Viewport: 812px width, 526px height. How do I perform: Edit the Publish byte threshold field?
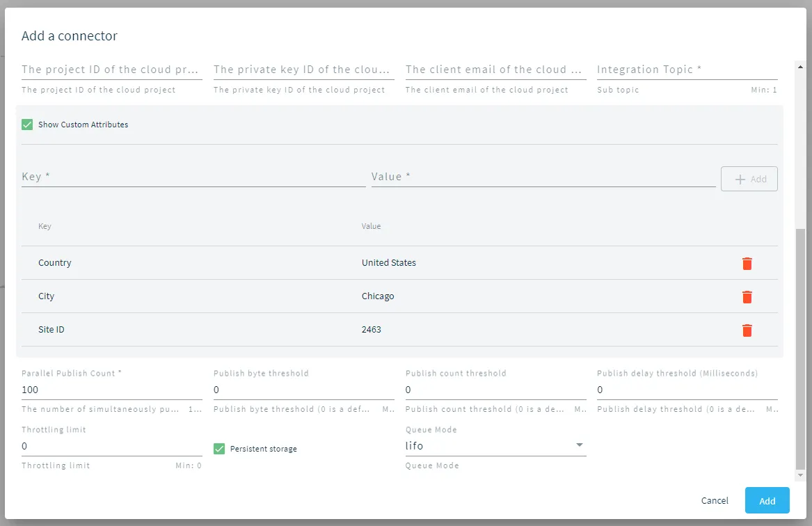(304, 390)
